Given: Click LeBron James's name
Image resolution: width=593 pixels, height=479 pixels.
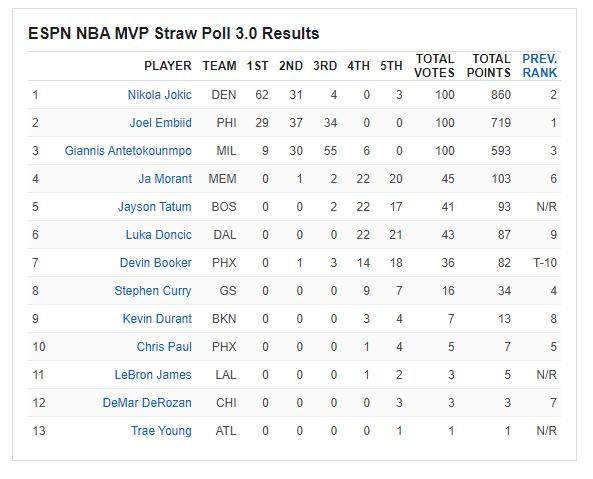Looking at the screenshot, I should tap(153, 375).
